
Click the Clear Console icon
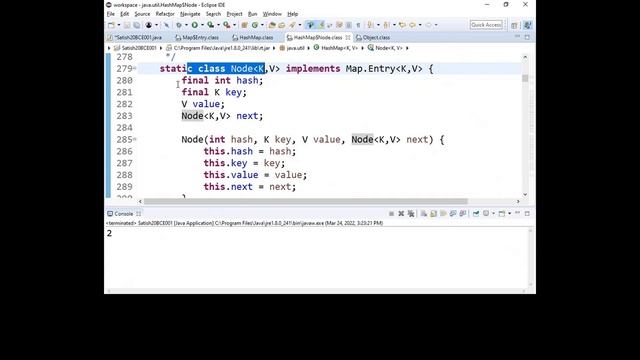click(x=423, y=213)
